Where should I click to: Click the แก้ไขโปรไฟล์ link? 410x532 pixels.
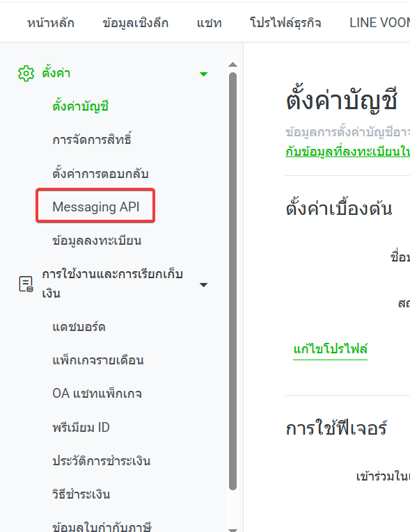[331, 349]
